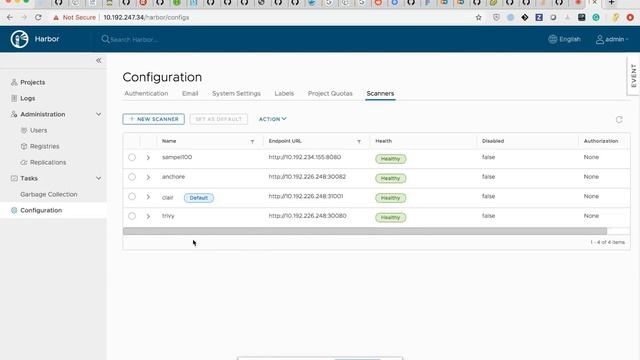
Task: Open Users in the sidebar
Action: pyautogui.click(x=38, y=130)
